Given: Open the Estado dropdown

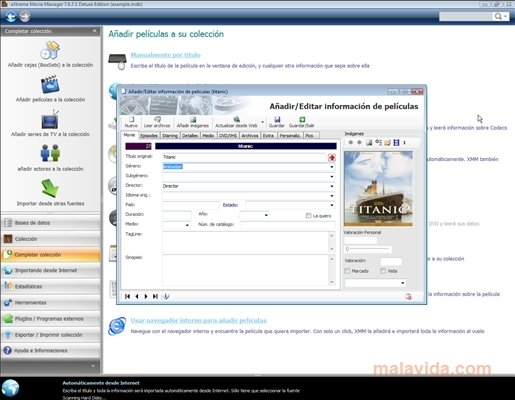Looking at the screenshot, I should click(332, 205).
